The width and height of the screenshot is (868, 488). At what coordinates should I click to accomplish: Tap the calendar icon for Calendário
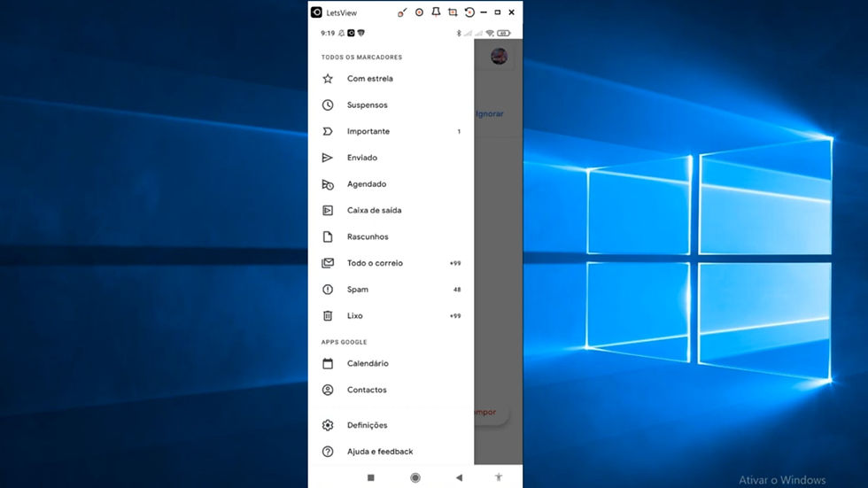tap(328, 363)
